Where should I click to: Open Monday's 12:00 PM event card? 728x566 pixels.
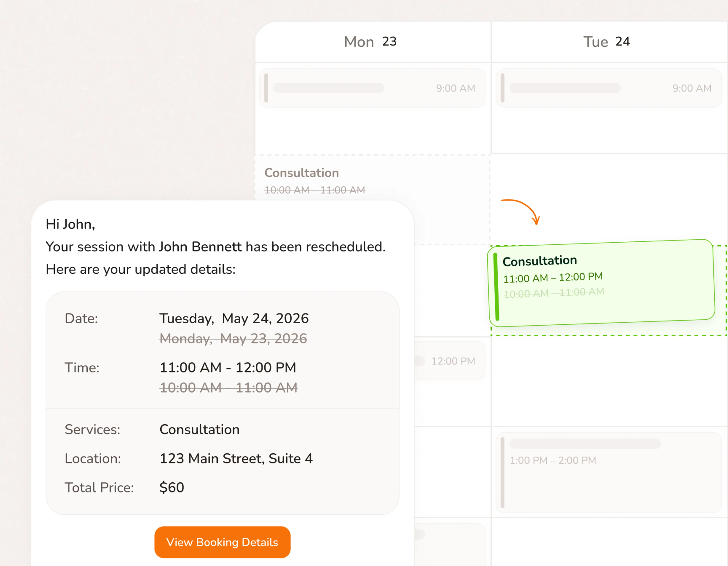pyautogui.click(x=450, y=361)
